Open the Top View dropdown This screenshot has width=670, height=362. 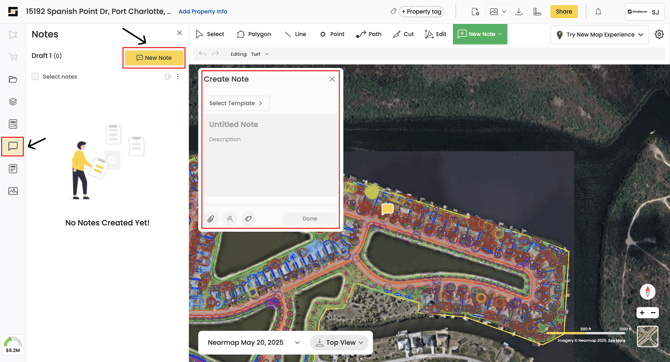339,342
